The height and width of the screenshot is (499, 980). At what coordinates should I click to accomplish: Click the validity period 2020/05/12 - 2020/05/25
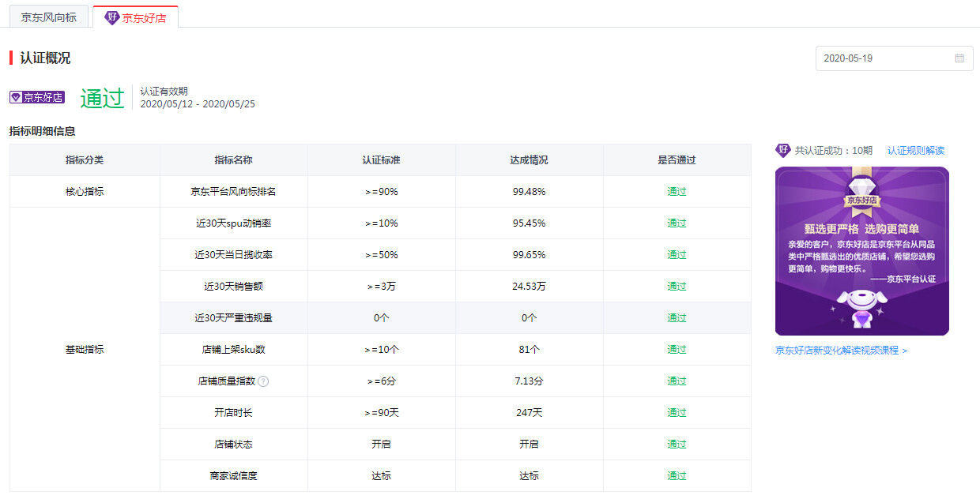(x=198, y=104)
